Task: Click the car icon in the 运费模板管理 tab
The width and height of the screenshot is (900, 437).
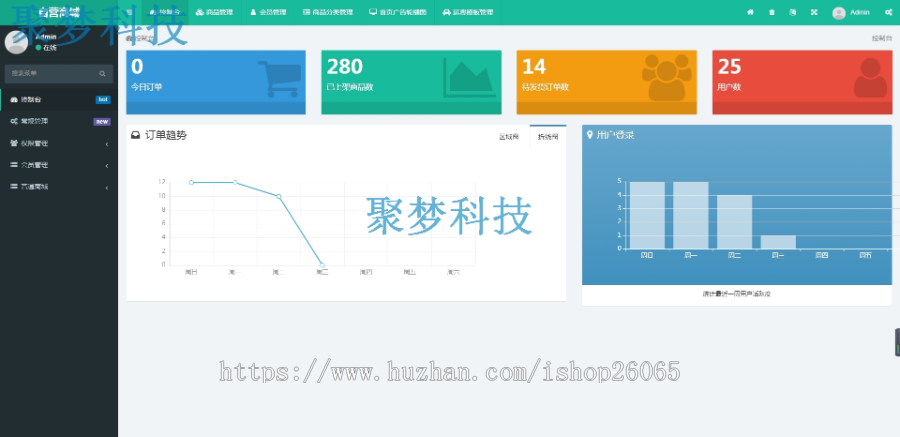Action: click(446, 12)
